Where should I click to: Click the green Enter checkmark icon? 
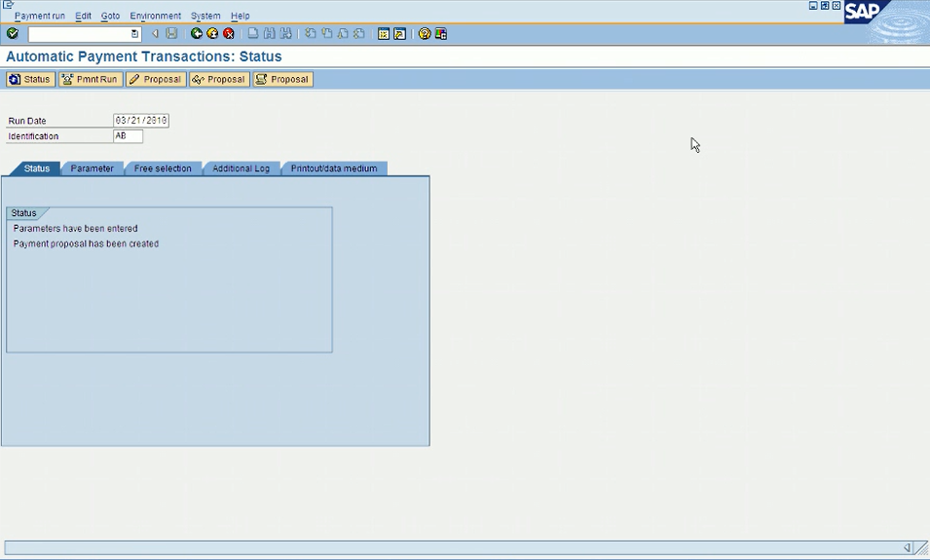click(x=13, y=34)
